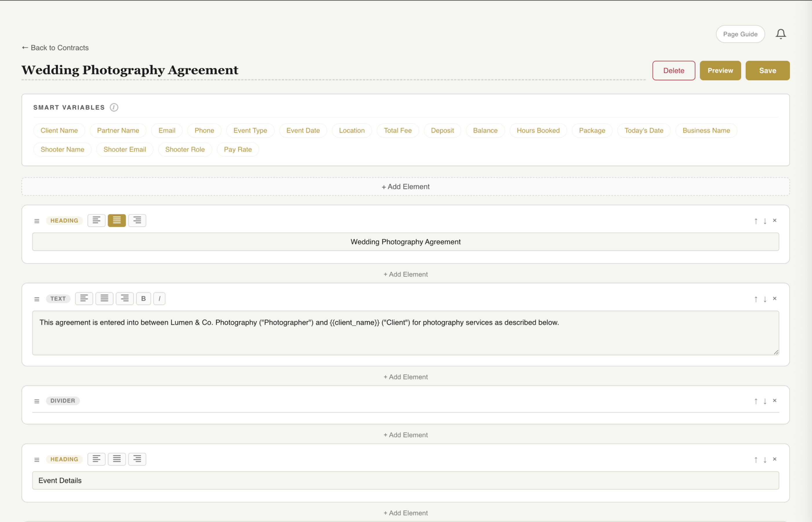Save the Wedding Photography Agreement

coord(768,70)
